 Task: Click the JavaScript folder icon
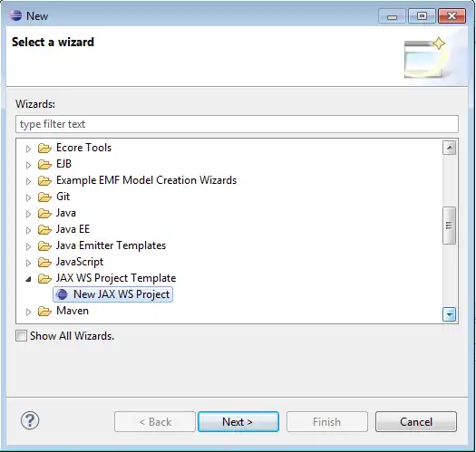(44, 263)
